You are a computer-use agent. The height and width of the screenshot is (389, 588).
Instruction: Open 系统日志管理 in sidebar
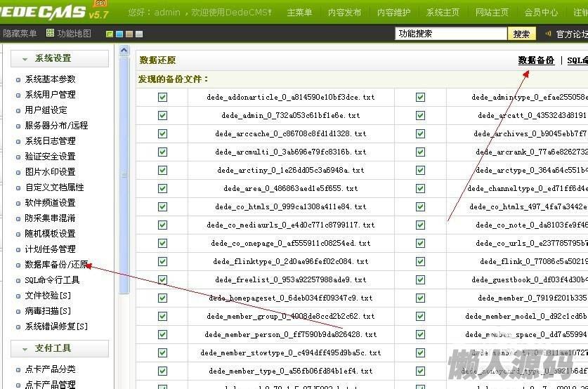point(51,141)
